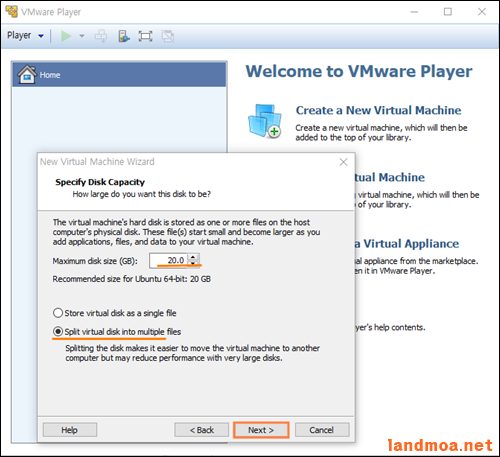The image size is (500, 457).
Task: Open Create a New Virtual Machine link
Action: click(378, 110)
